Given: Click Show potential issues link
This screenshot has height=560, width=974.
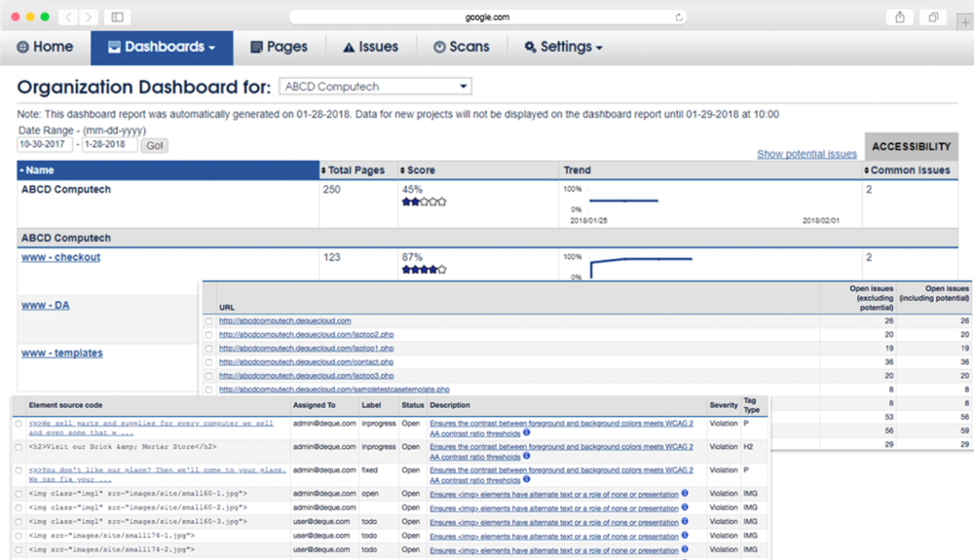Looking at the screenshot, I should (x=806, y=154).
